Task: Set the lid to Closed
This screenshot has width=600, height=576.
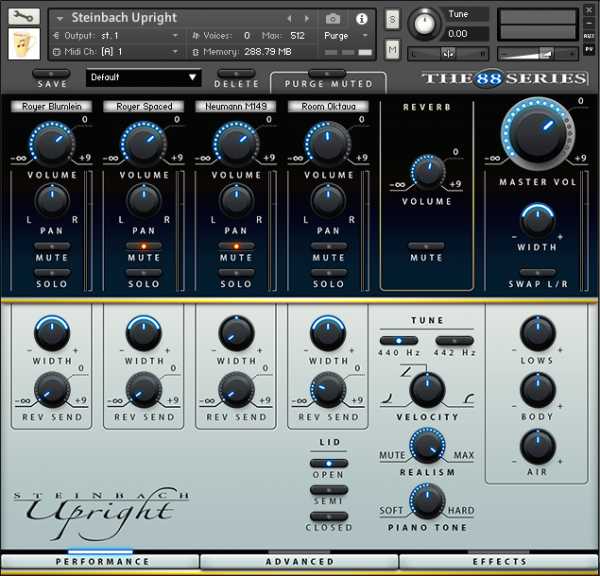Action: pyautogui.click(x=329, y=516)
